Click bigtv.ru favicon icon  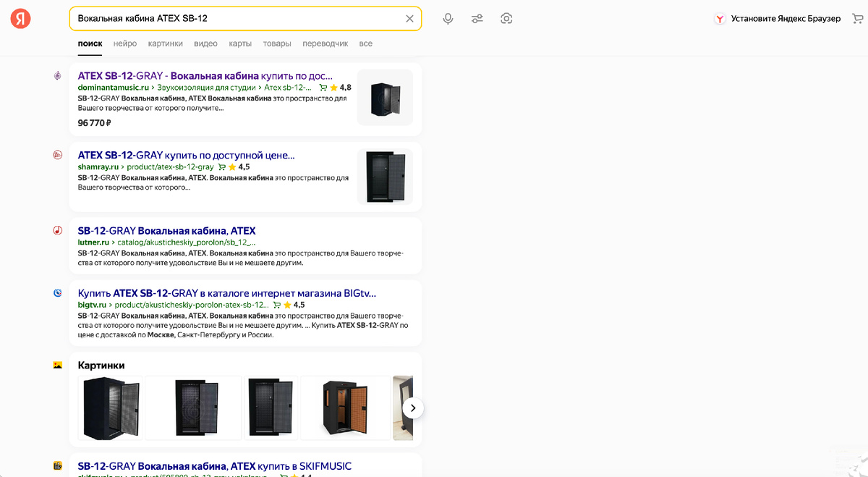click(x=57, y=293)
